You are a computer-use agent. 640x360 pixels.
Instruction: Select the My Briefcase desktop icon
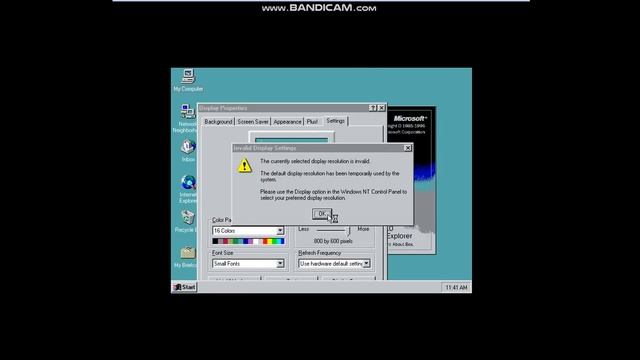point(187,257)
